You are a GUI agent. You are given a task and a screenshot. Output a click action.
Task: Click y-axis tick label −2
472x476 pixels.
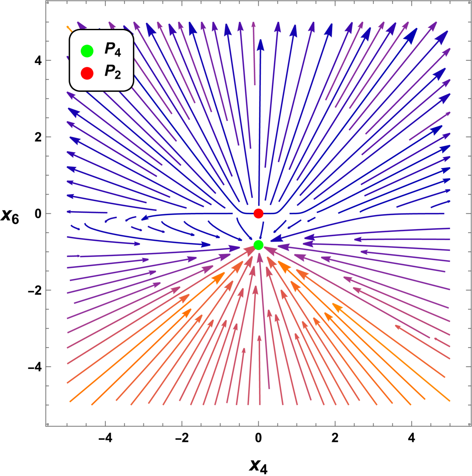pos(35,291)
